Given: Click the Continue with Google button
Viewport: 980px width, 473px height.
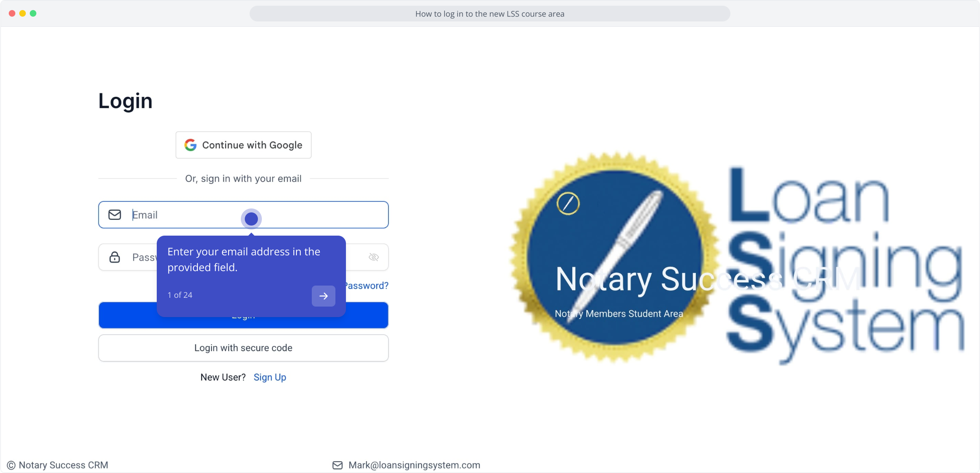Looking at the screenshot, I should click(x=243, y=145).
